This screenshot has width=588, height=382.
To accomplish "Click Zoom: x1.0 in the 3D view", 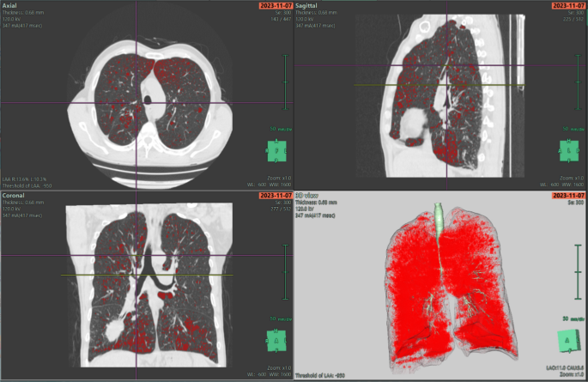I will (572, 374).
